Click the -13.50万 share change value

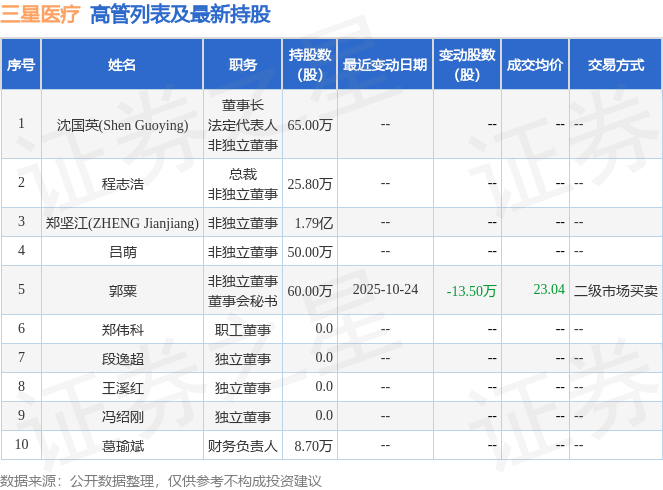tap(471, 291)
